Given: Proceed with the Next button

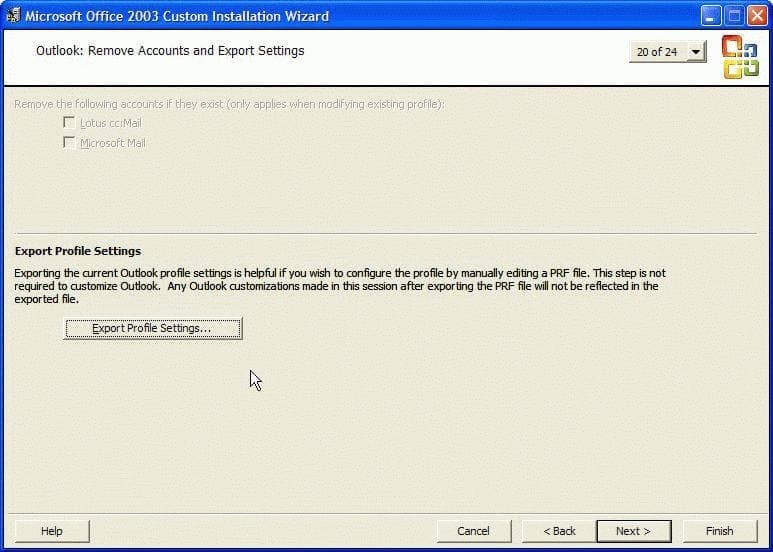Looking at the screenshot, I should tap(633, 531).
